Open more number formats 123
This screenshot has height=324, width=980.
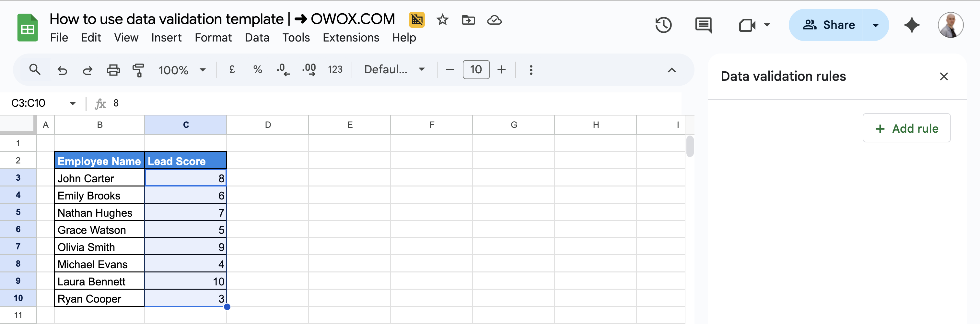coord(335,70)
